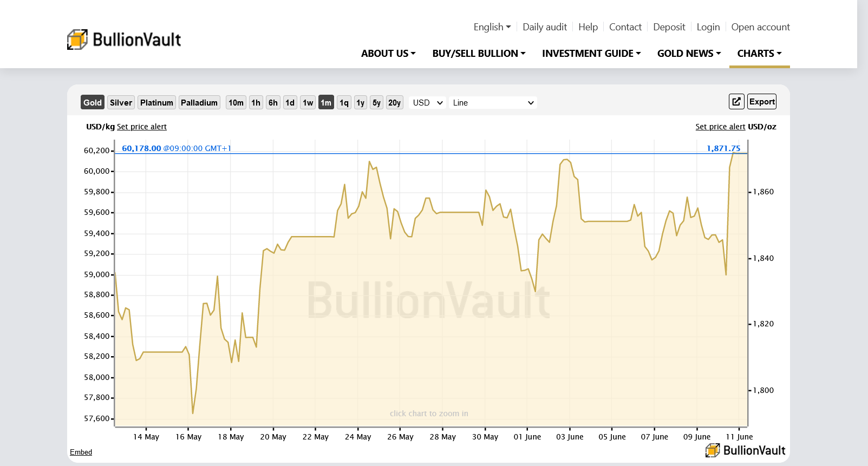Set chart range to 1w
Screen dimensions: 868x466
tap(308, 103)
